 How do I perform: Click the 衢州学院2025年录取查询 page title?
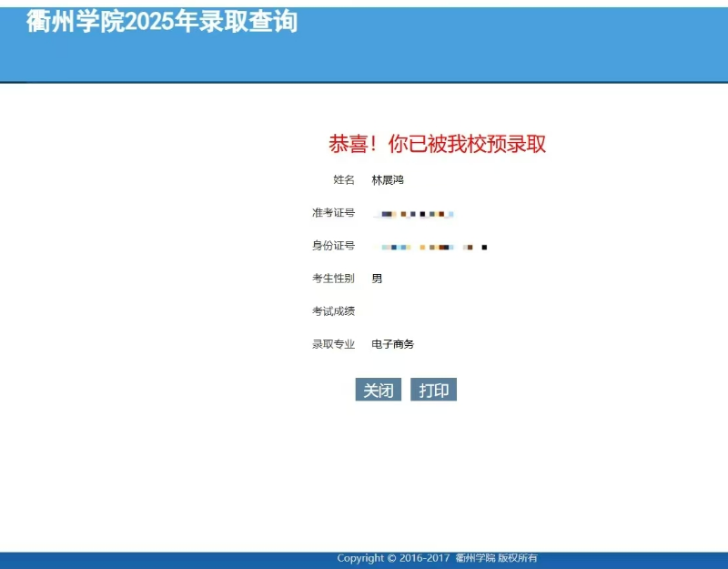162,22
